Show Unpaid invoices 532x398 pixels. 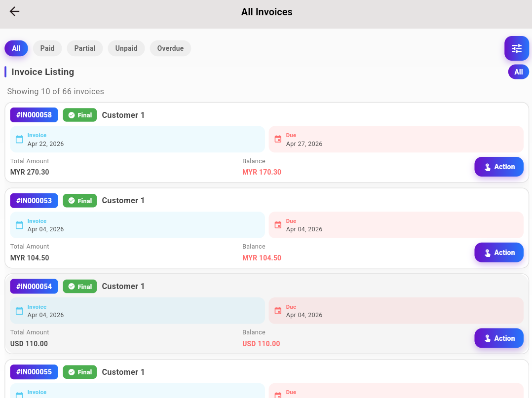pyautogui.click(x=126, y=48)
